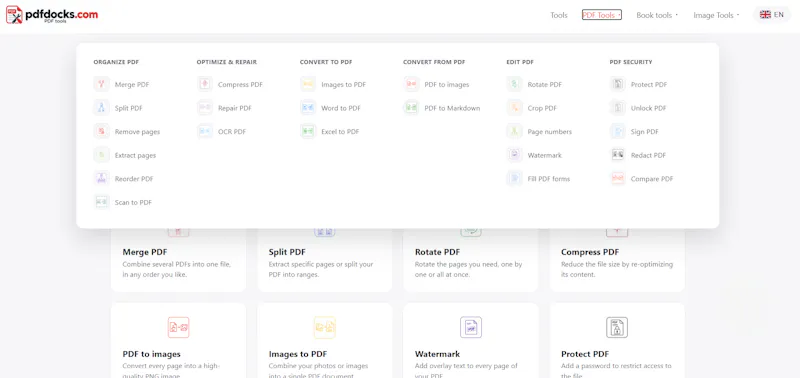Click the Page numbers icon
Image resolution: width=800 pixels, height=378 pixels.
tap(515, 132)
